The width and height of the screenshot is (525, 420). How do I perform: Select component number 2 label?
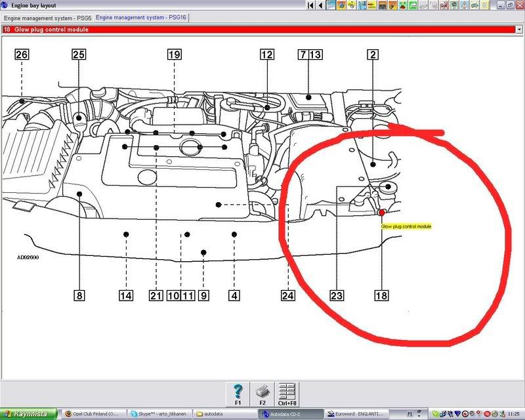[x=372, y=55]
